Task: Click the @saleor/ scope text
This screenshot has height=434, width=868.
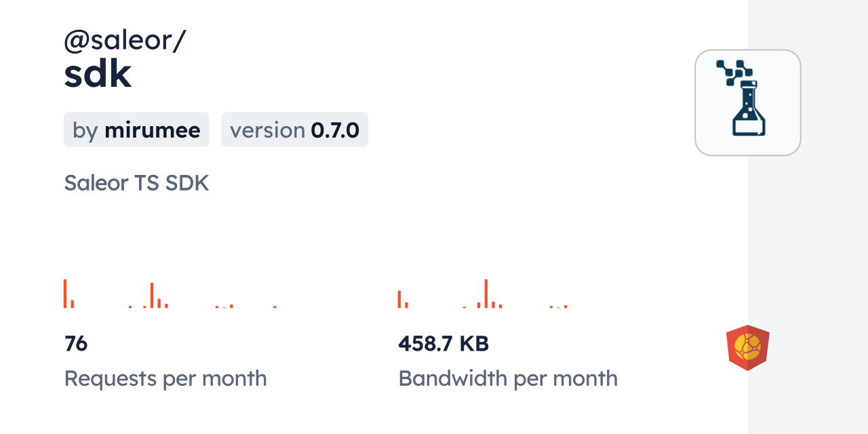Action: (x=125, y=41)
